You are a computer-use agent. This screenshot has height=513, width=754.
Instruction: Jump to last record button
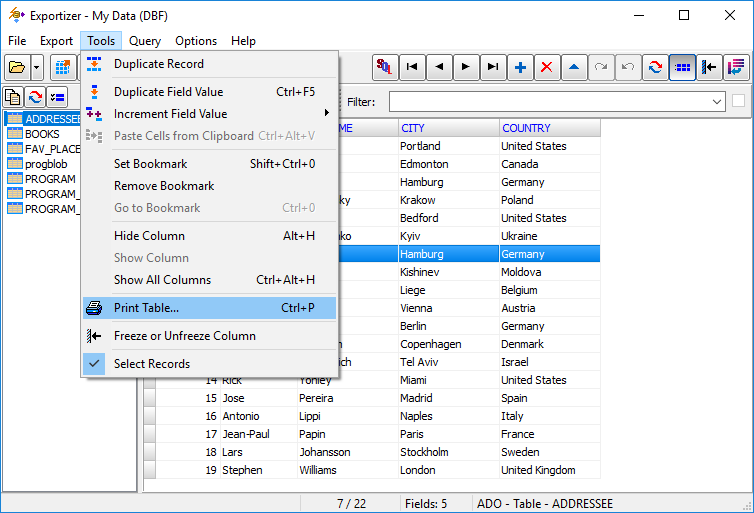click(x=493, y=67)
